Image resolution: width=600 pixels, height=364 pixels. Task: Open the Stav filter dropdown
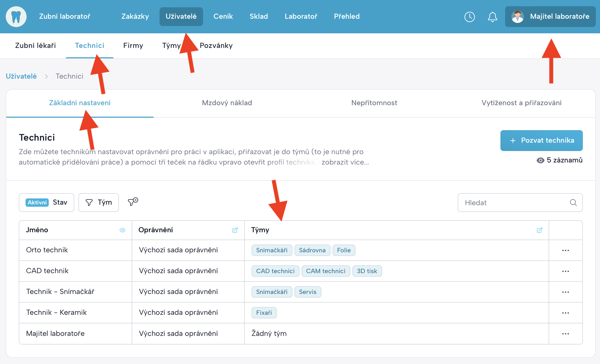(x=46, y=203)
